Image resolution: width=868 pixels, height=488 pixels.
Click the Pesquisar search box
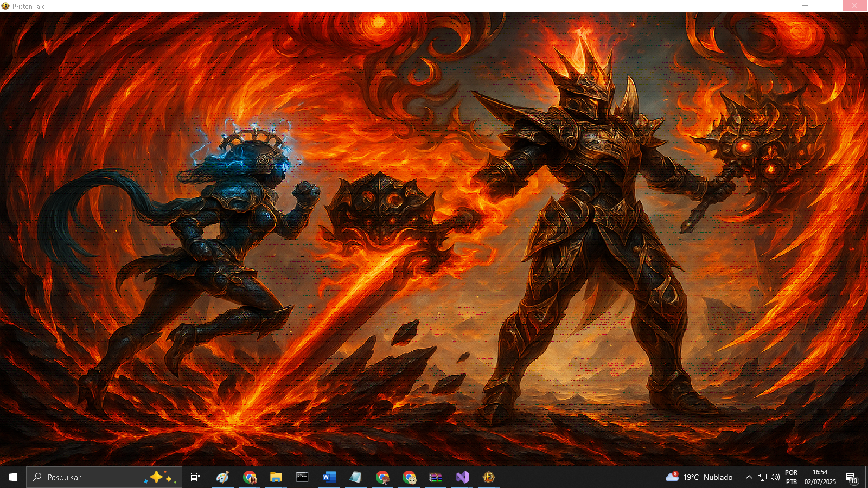(x=104, y=477)
